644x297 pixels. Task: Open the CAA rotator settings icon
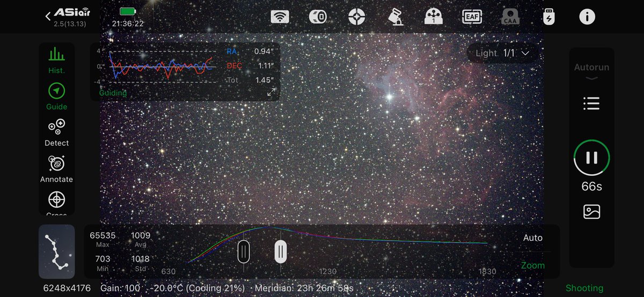[510, 17]
